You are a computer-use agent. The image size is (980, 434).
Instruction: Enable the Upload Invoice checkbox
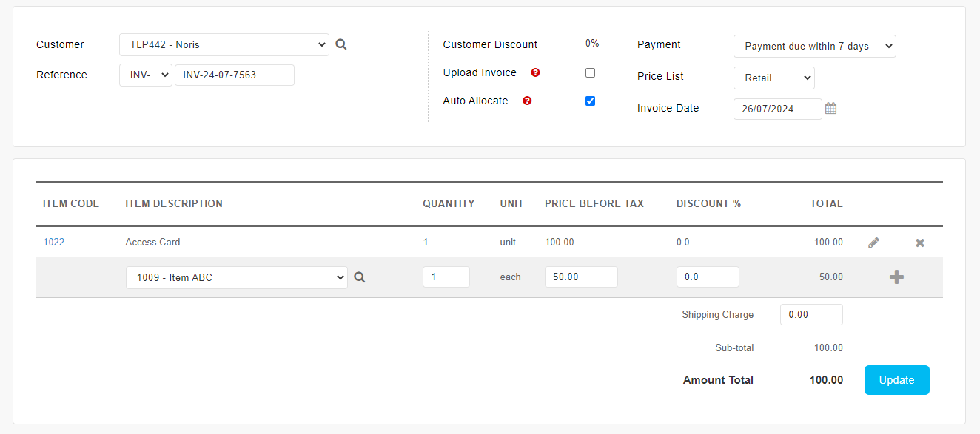pos(590,72)
